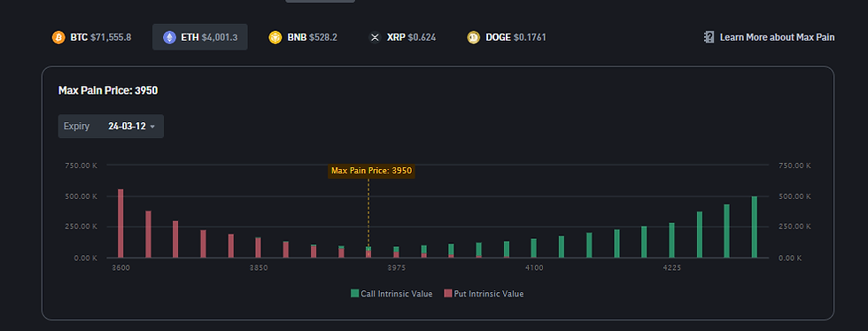Click the Expiry dropdown arrow
The image size is (868, 331).
[x=152, y=127]
